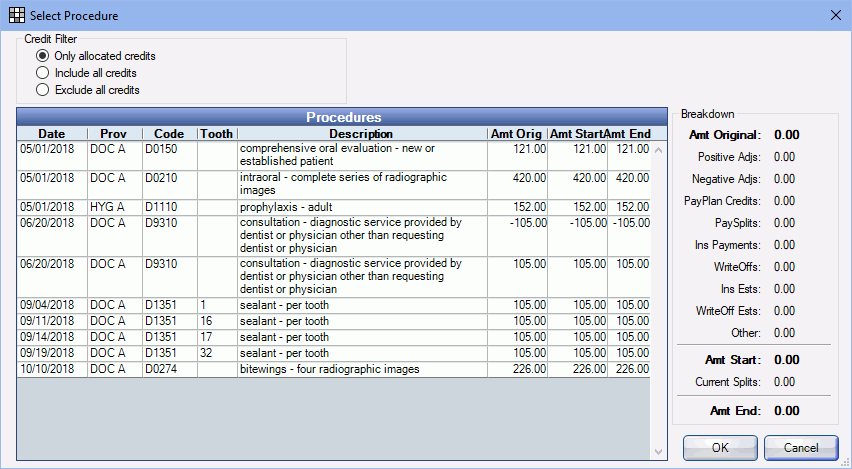
Task: Select the prophylaxis - adult description
Action: tap(286, 207)
